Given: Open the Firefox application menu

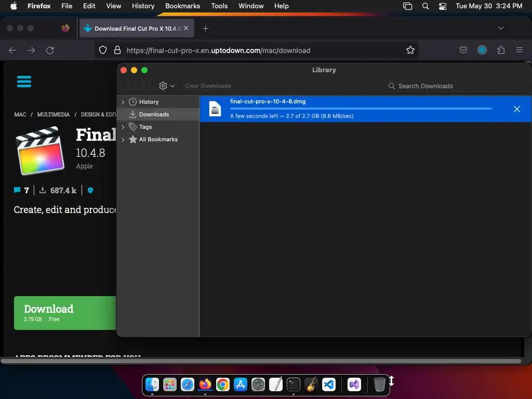Looking at the screenshot, I should point(520,50).
